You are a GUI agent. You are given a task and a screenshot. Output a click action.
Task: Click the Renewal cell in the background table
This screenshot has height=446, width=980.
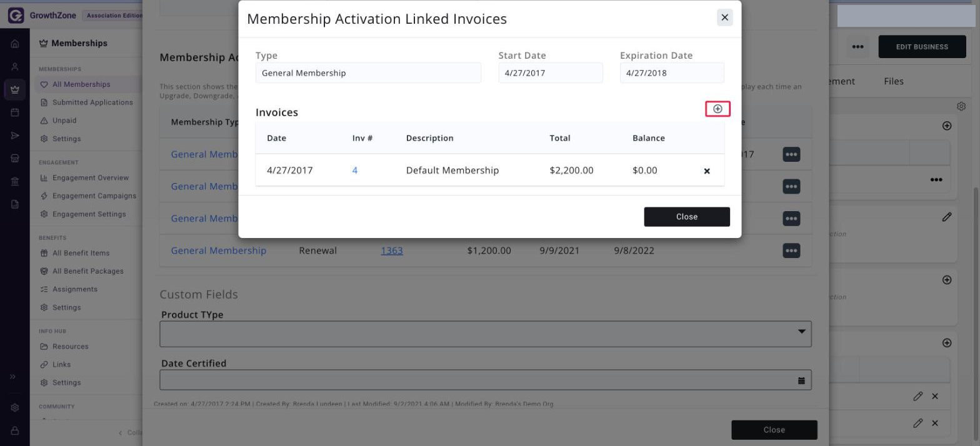(x=318, y=250)
